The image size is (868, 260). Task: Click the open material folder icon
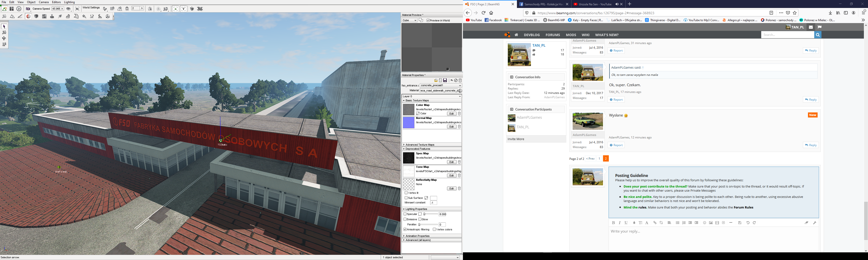click(436, 80)
